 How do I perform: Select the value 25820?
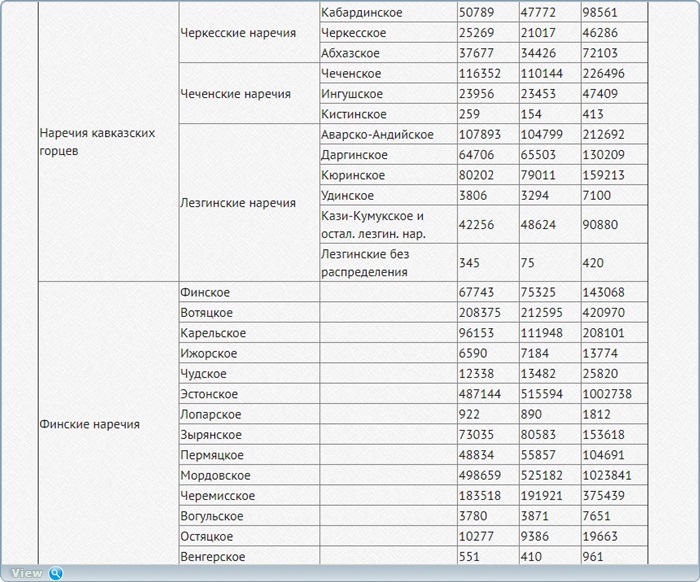pyautogui.click(x=600, y=374)
